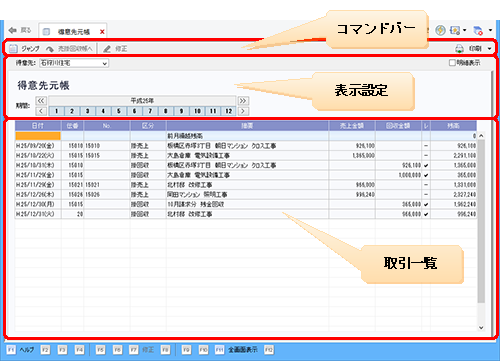
Task: Toggle the レ check mark in the H25/12/30 row
Action: pyautogui.click(x=426, y=204)
